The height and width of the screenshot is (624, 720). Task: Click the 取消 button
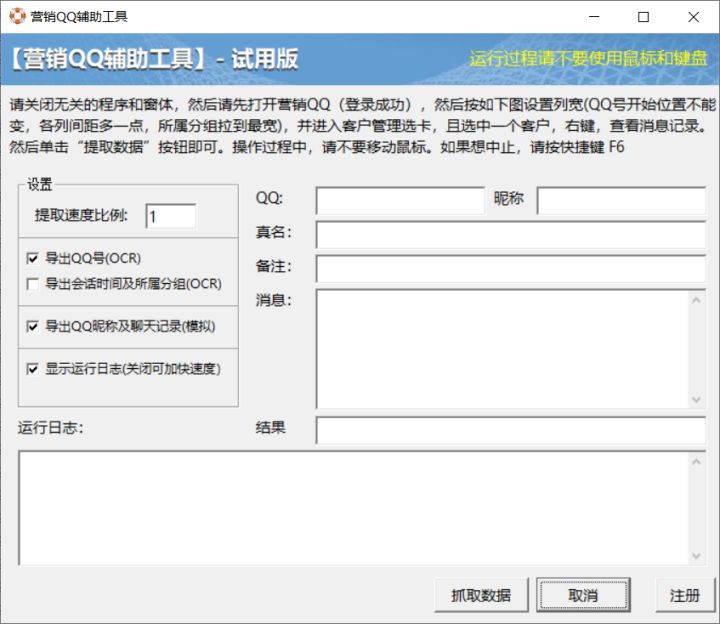(583, 596)
